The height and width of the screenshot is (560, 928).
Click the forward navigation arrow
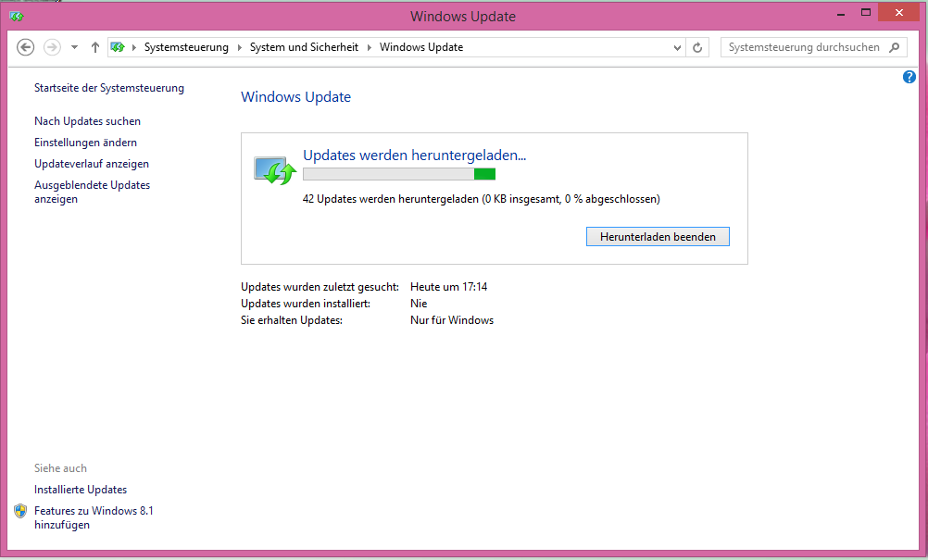tap(52, 47)
